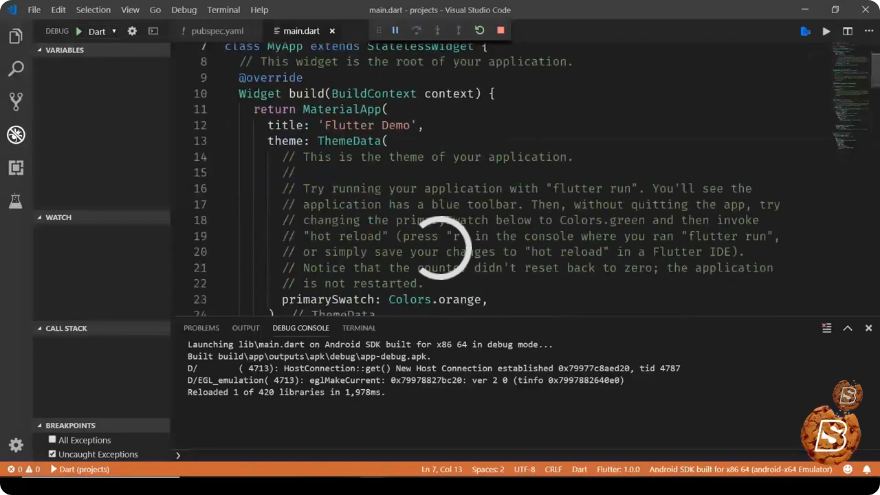
Task: Open the Help menu
Action: point(259,10)
